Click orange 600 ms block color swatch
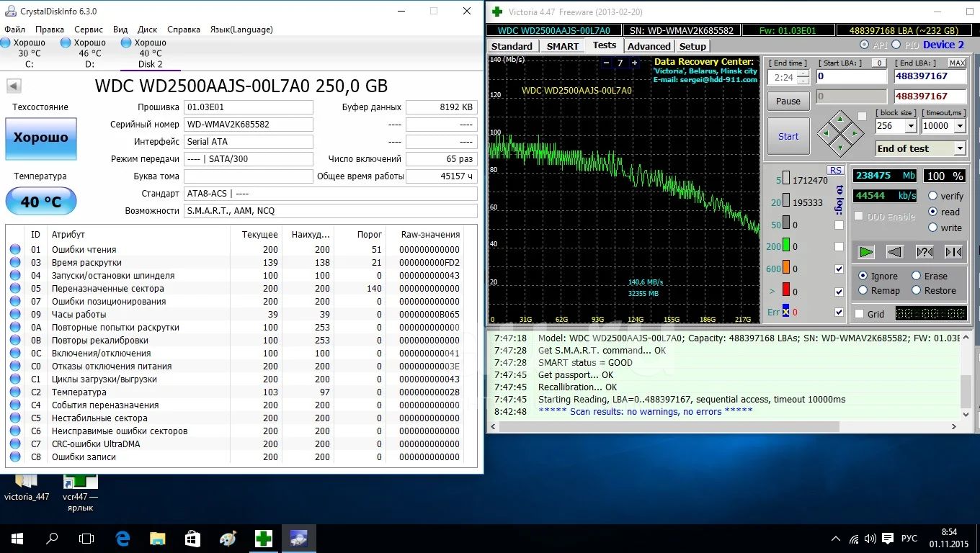 tap(786, 269)
